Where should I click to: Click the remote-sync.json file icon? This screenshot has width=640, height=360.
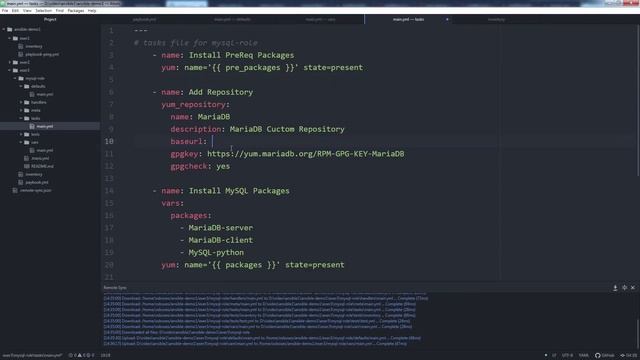16,190
